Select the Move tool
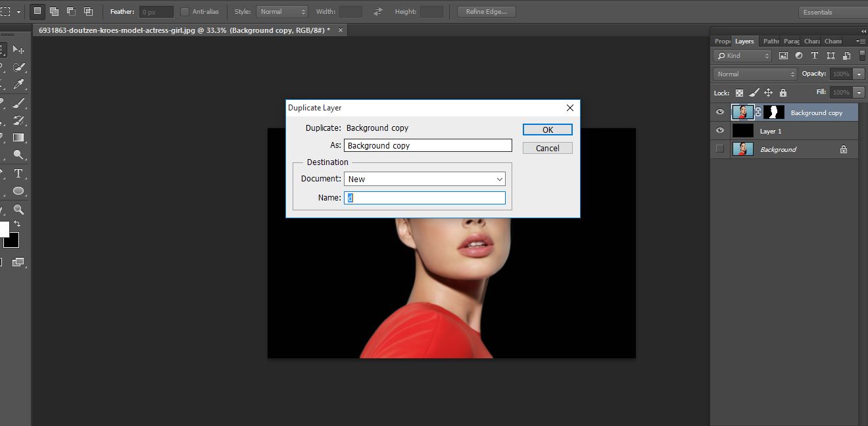 point(18,49)
